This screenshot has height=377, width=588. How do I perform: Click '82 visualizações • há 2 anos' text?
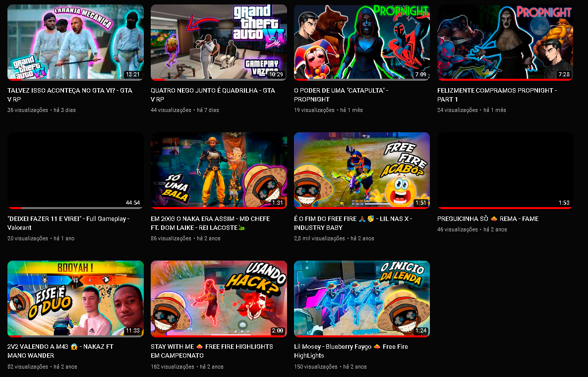(42, 367)
